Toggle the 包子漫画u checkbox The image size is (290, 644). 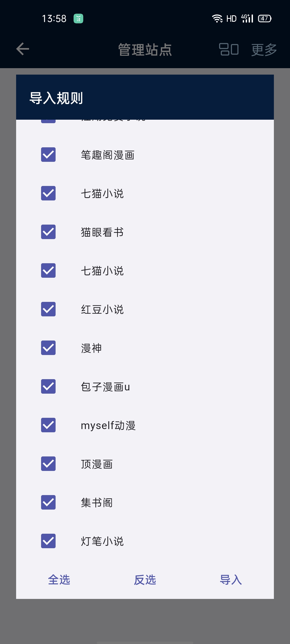(x=48, y=386)
